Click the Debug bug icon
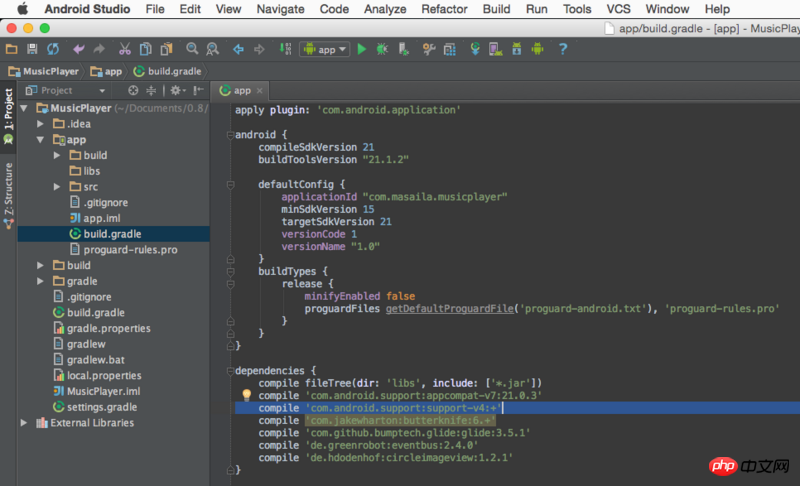Image resolution: width=800 pixels, height=486 pixels. point(382,49)
